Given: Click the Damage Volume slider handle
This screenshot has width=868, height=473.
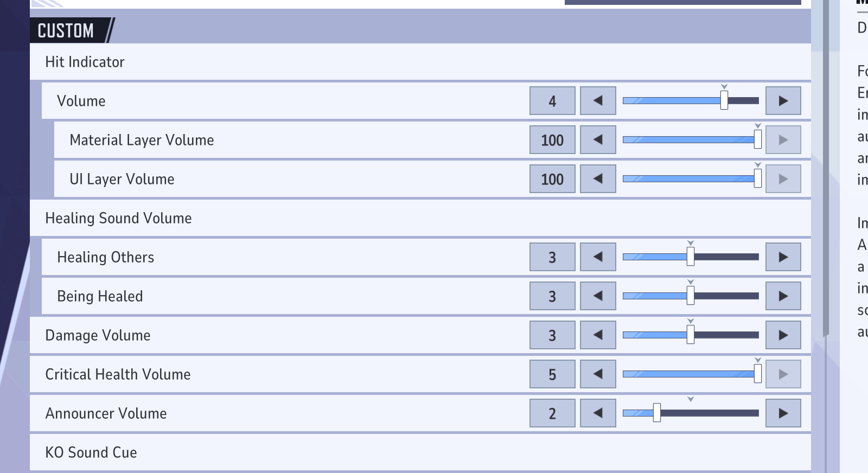Looking at the screenshot, I should (x=691, y=335).
